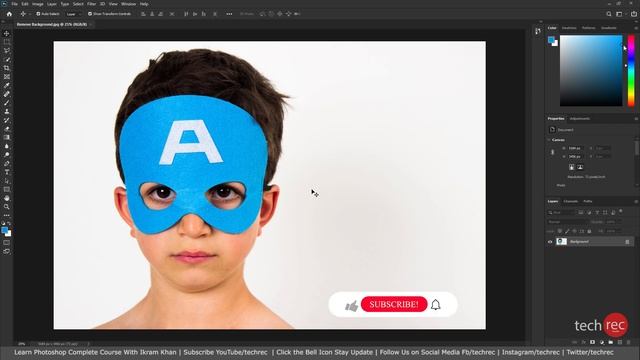Select the Gradient tool

pos(7,138)
